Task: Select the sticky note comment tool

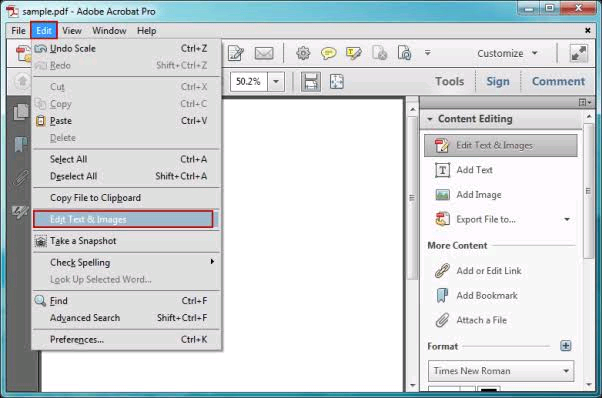Action: [328, 53]
